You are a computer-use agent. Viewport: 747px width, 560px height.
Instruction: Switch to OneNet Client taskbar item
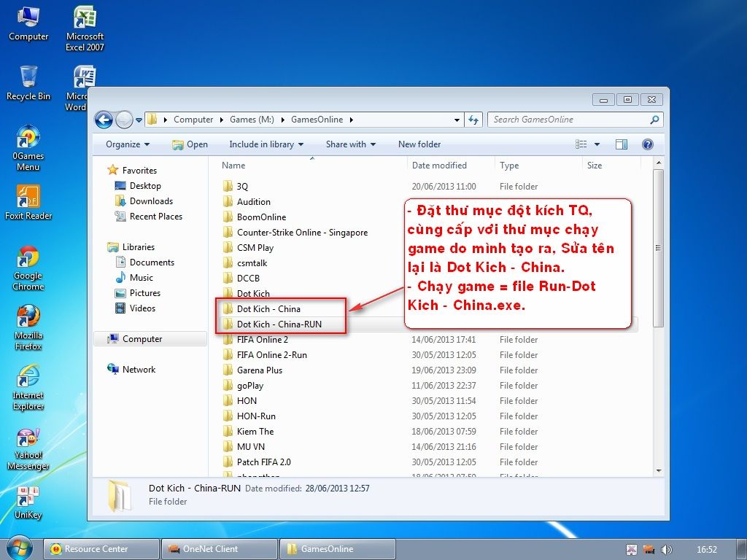219,549
